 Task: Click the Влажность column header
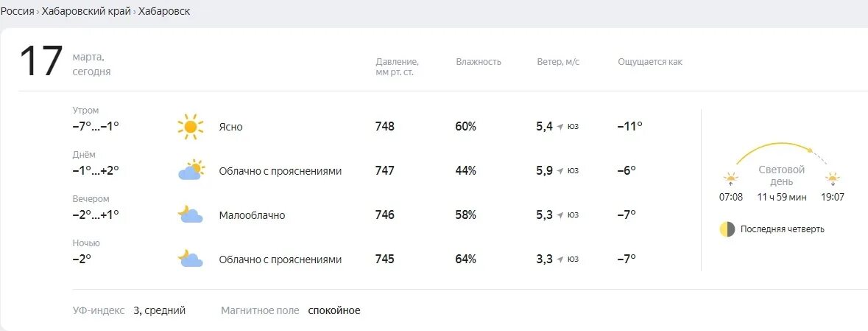click(x=479, y=61)
